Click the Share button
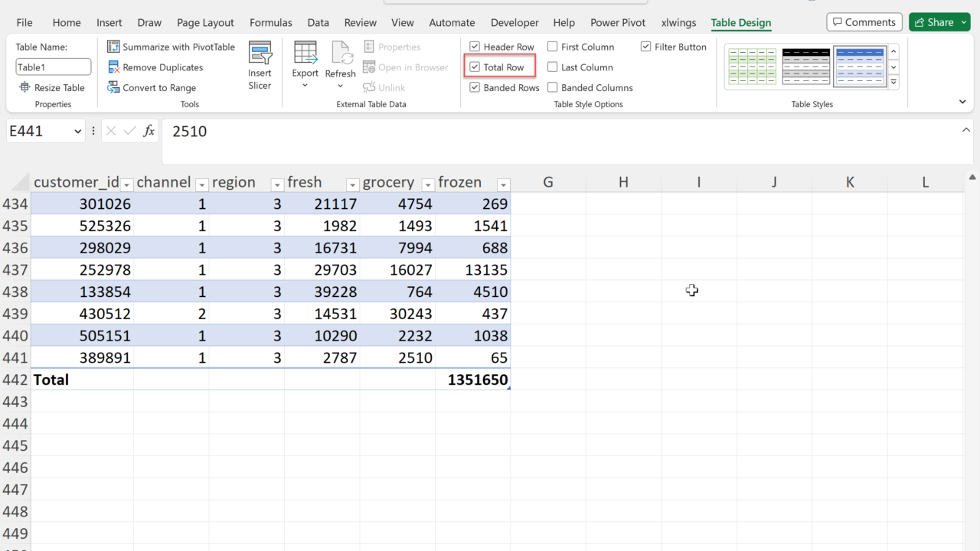 pos(939,22)
